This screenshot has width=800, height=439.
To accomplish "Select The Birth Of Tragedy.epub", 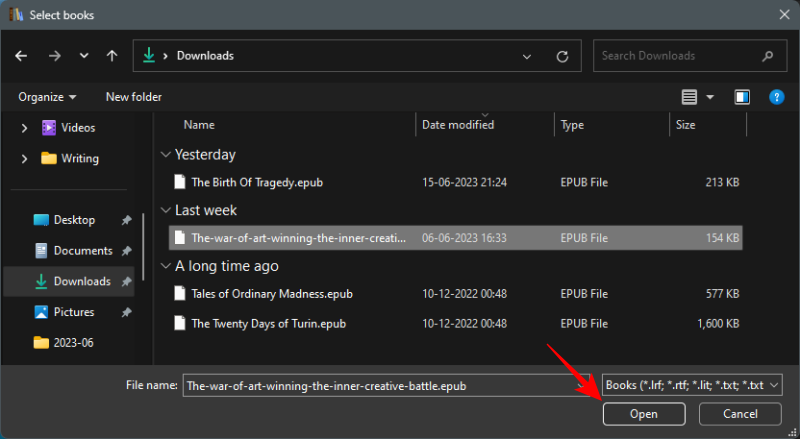I will (x=256, y=182).
